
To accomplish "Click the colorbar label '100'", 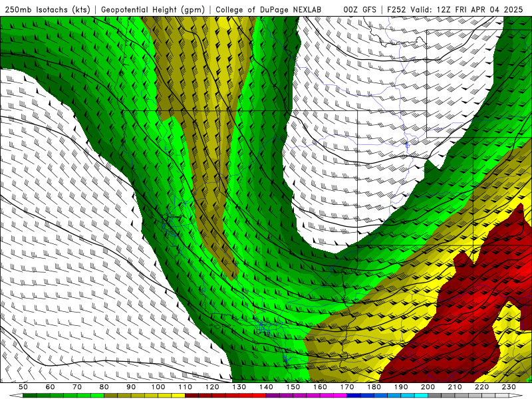I will tap(158, 387).
